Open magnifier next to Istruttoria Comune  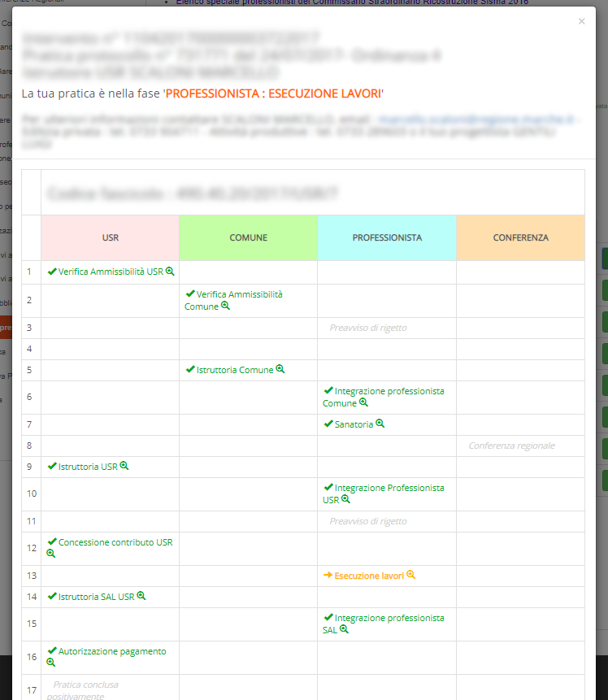pyautogui.click(x=280, y=369)
